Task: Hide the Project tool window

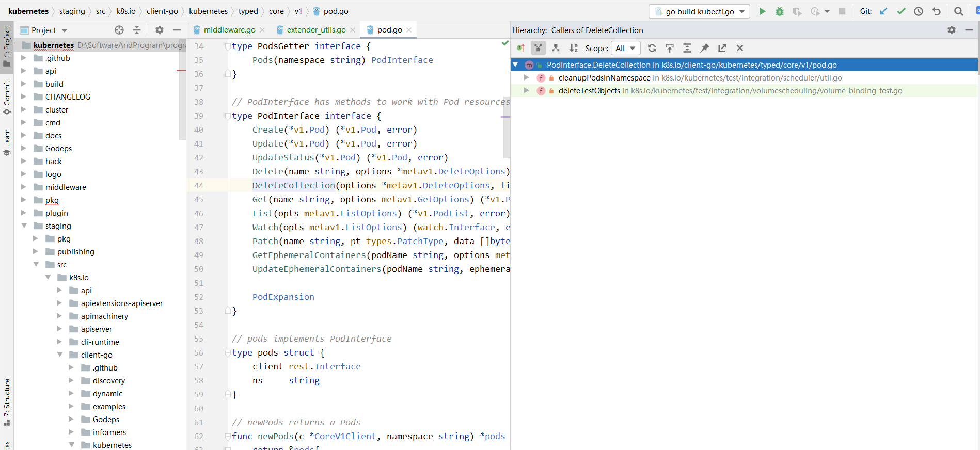Action: tap(177, 30)
